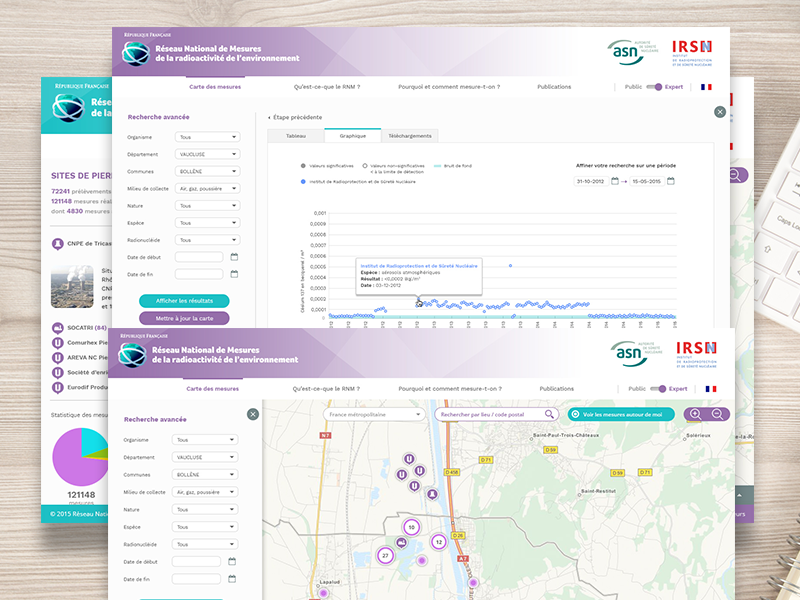
Task: Expand Communes BOLLÈNE dropdown in map window
Action: click(205, 475)
